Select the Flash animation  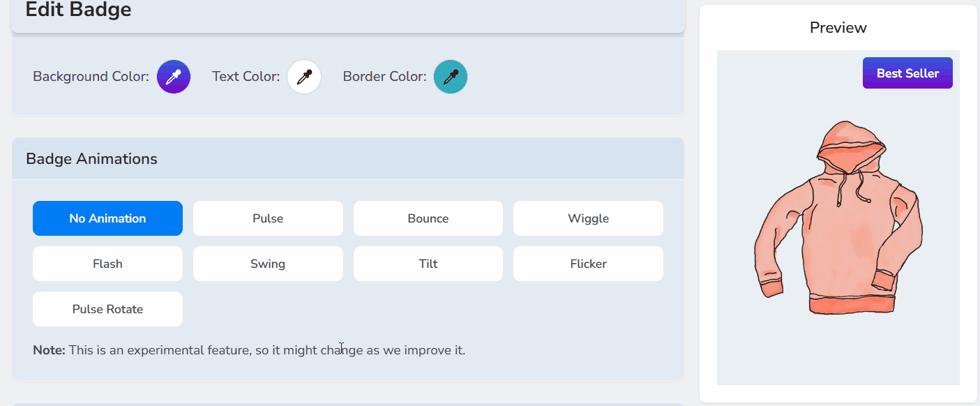[107, 264]
